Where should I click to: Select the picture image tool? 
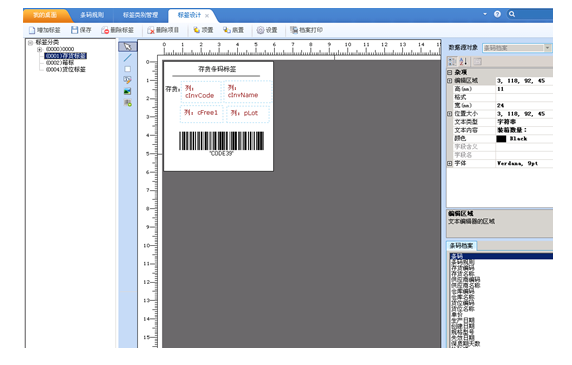[x=127, y=92]
